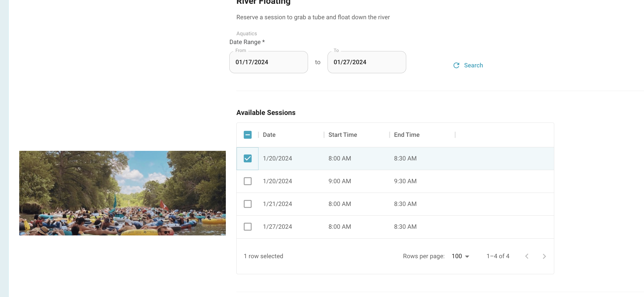Click the Aquatics category label
This screenshot has width=644, height=297.
[247, 34]
